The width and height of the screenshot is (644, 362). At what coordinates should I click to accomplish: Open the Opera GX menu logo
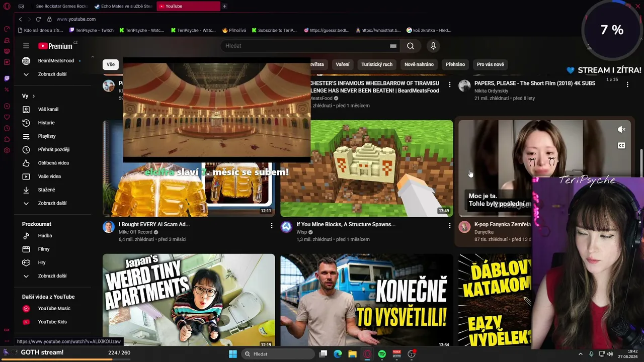[x=7, y=7]
